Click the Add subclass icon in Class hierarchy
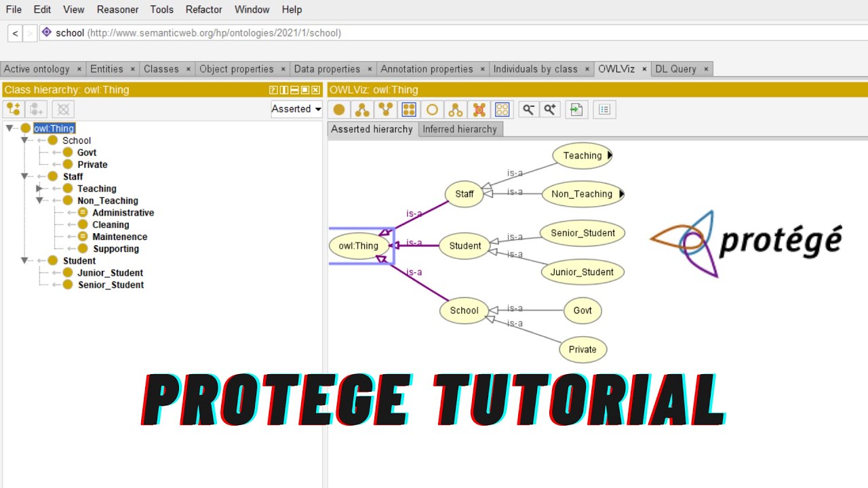 tap(13, 109)
